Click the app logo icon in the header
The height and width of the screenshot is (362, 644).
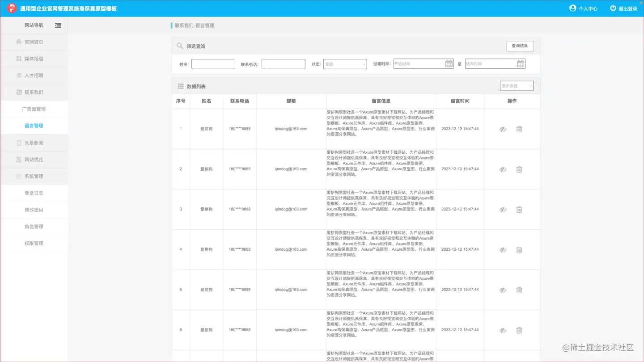point(12,8)
